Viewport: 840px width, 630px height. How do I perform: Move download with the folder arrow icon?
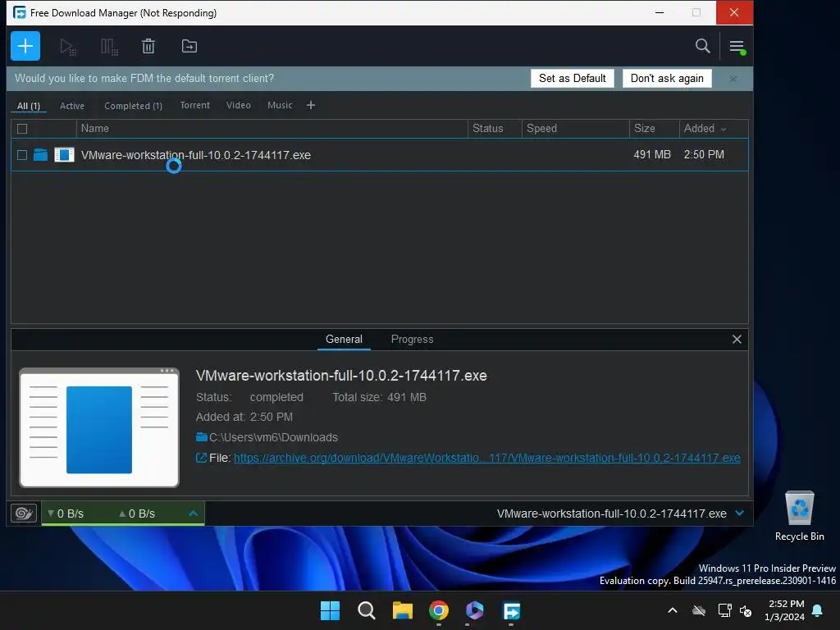189,46
